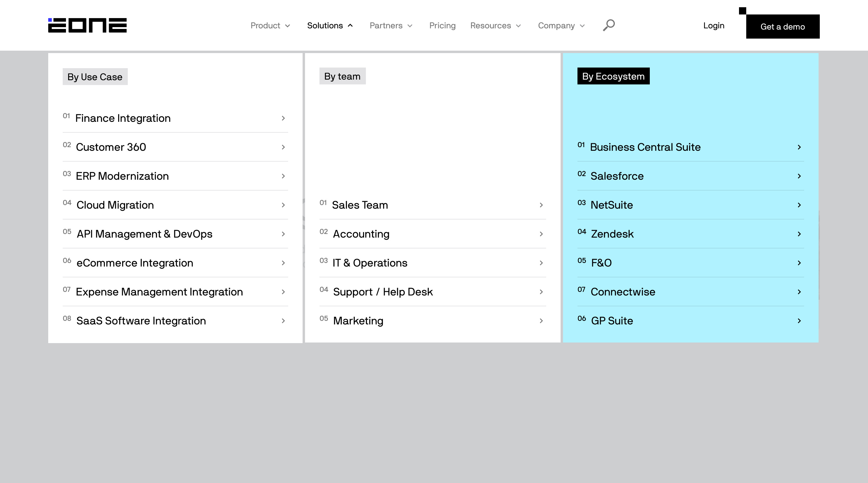Expand the Company dropdown menu
The image size is (868, 483).
tap(561, 26)
